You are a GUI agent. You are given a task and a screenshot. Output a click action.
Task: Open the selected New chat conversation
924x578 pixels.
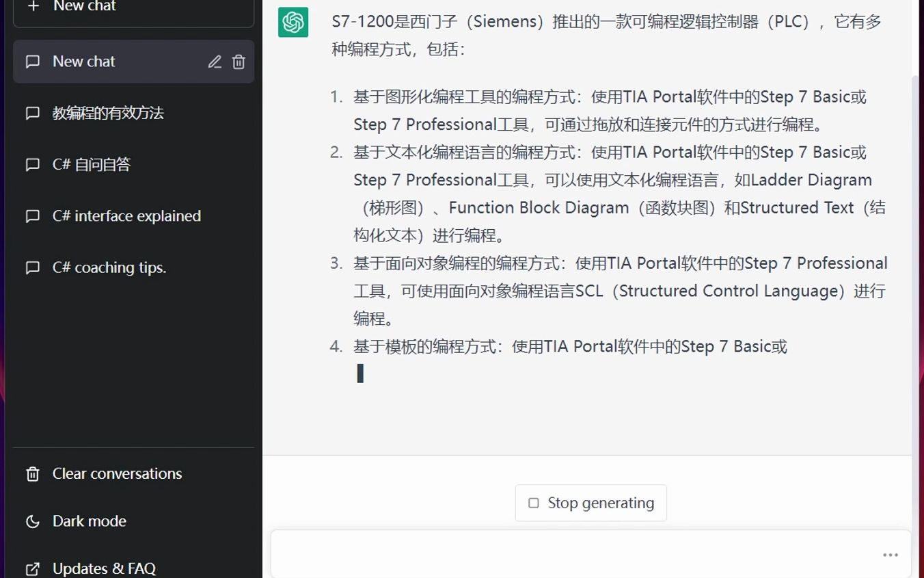pos(133,62)
